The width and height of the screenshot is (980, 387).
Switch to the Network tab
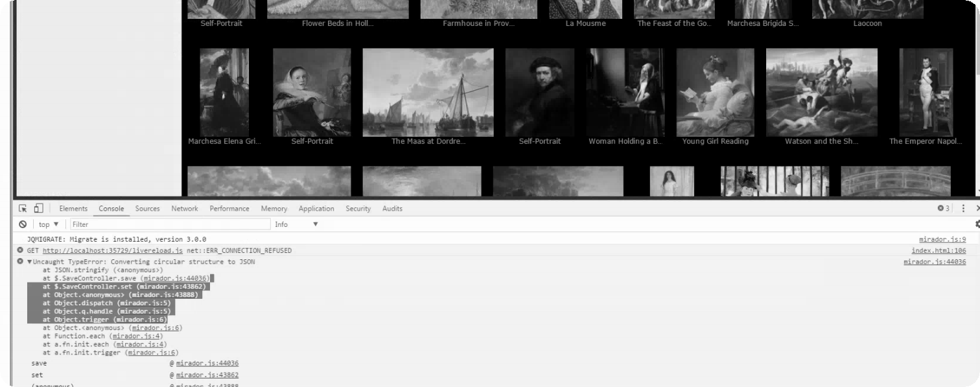pyautogui.click(x=183, y=208)
